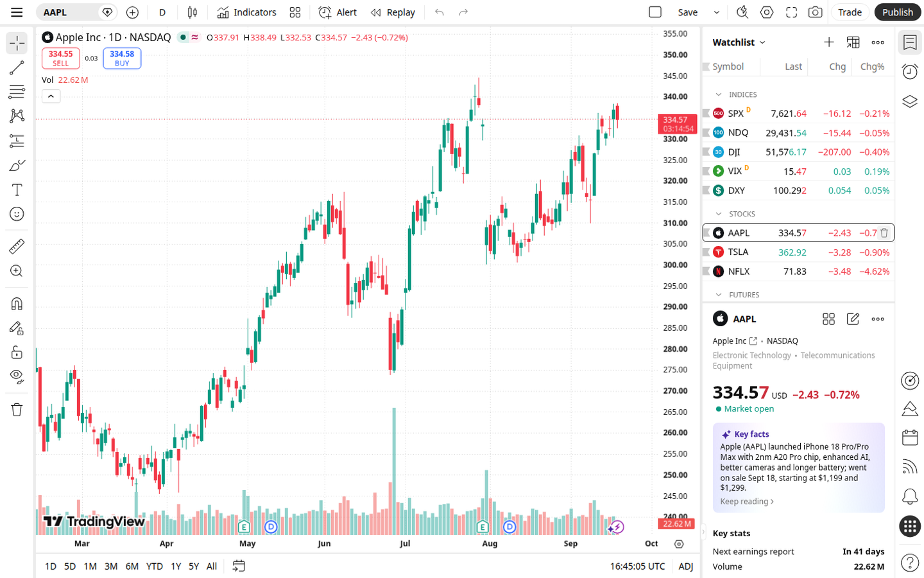Follow the Keep reading link
Image resolution: width=924 pixels, height=578 pixels.
(x=747, y=502)
